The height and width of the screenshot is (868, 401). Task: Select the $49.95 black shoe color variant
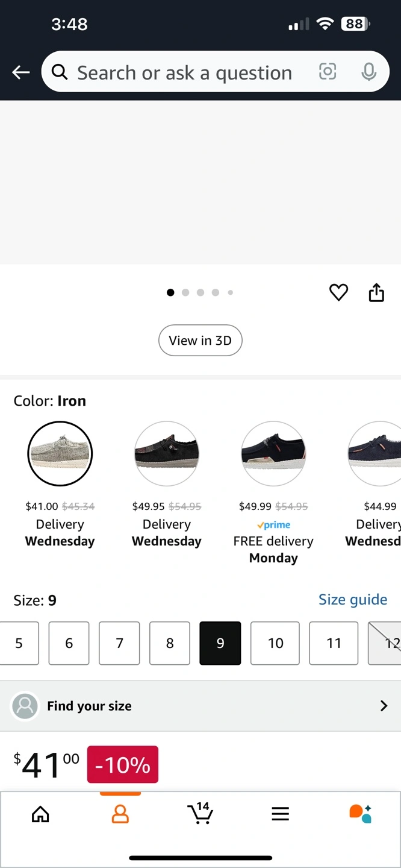coord(167,453)
